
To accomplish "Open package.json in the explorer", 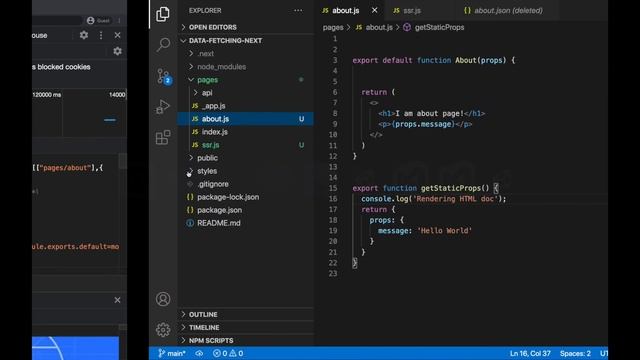I will pyautogui.click(x=245, y=210).
